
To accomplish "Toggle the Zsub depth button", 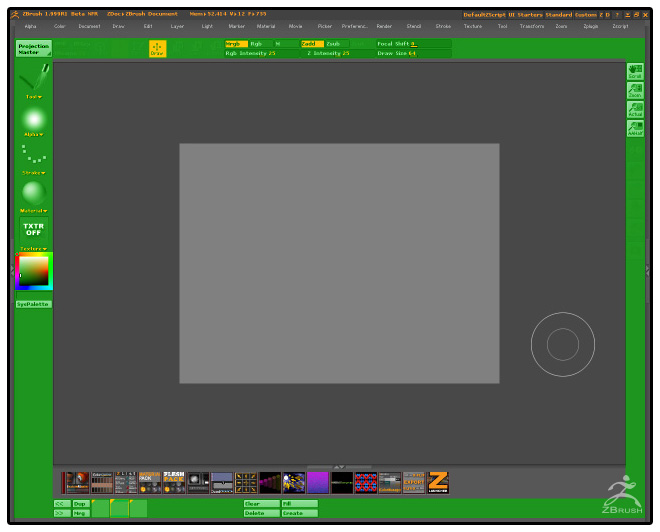I will [x=337, y=44].
